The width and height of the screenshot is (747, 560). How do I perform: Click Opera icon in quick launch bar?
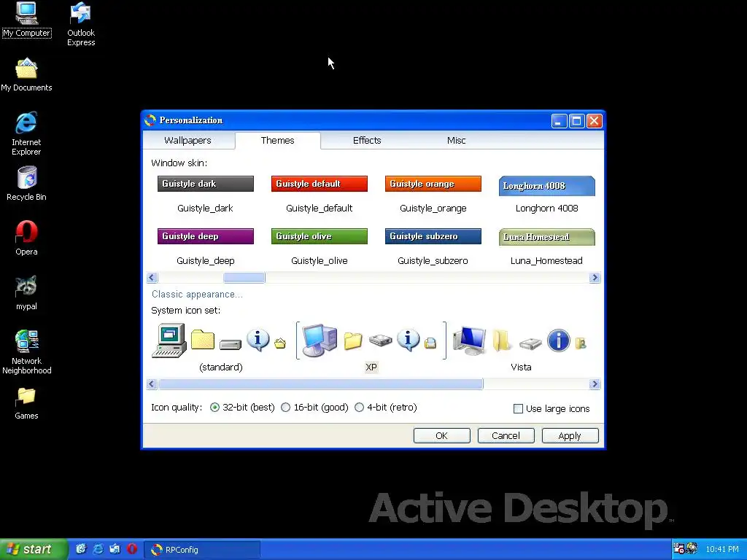coord(132,549)
